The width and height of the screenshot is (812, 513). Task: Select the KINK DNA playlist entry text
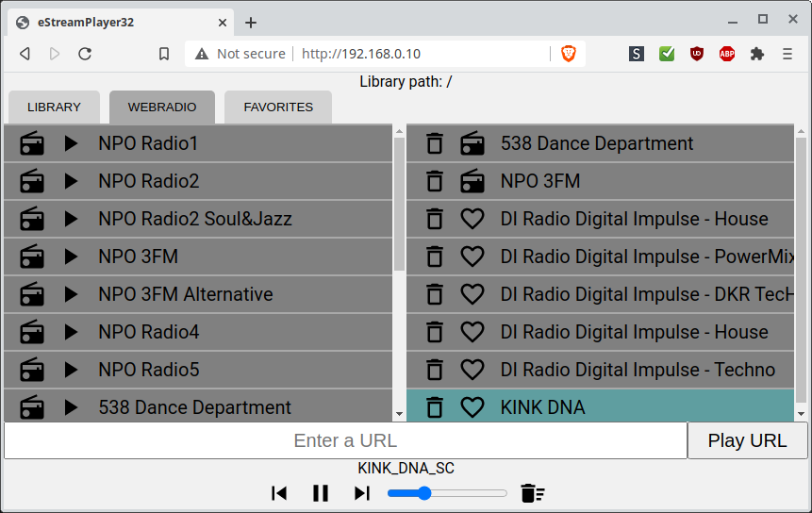click(x=542, y=407)
